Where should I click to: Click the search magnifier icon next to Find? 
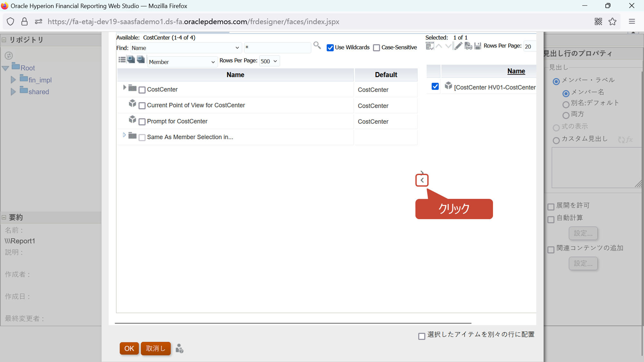tap(317, 45)
